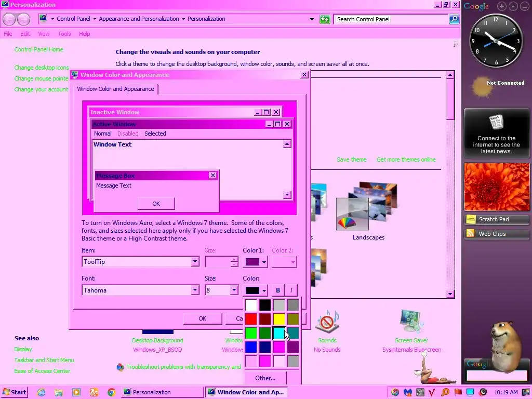Open the font Color dropdown arrow
This screenshot has width=532, height=399.
point(264,290)
